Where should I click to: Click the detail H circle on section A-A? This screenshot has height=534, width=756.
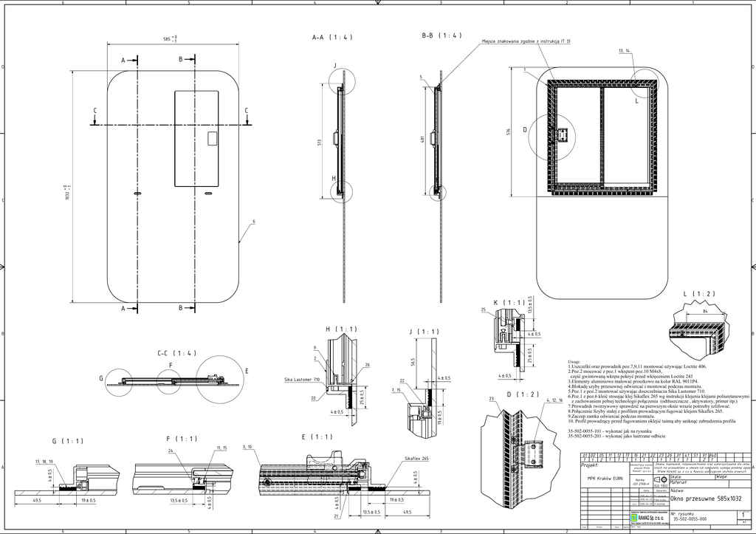click(340, 190)
